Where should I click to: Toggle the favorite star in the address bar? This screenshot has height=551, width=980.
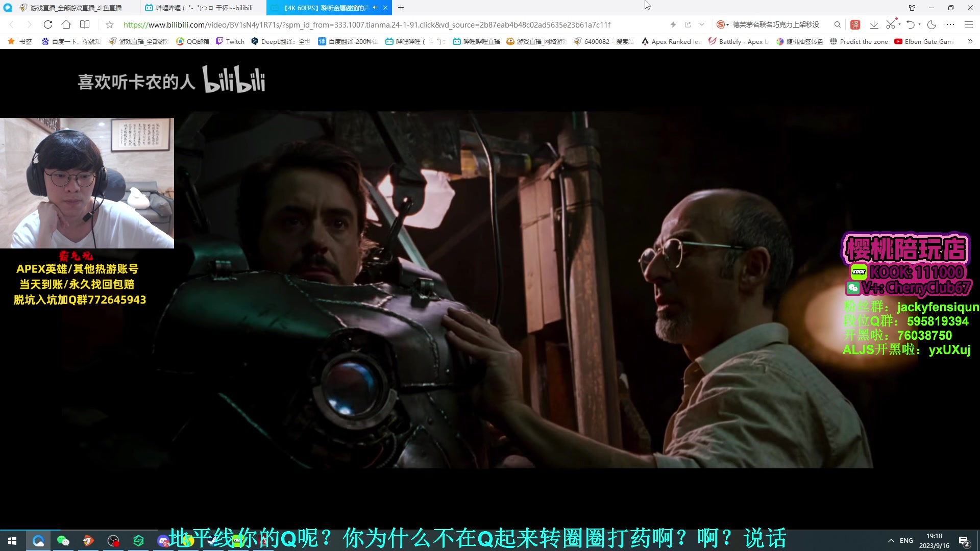point(110,24)
